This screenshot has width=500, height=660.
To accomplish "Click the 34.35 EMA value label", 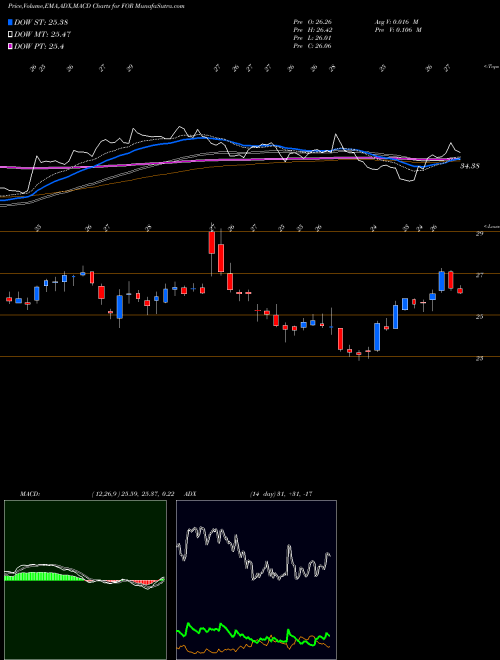I will [x=470, y=166].
